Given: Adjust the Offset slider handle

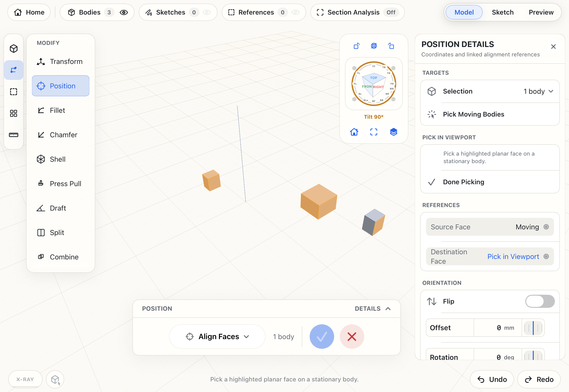Looking at the screenshot, I should tap(533, 328).
